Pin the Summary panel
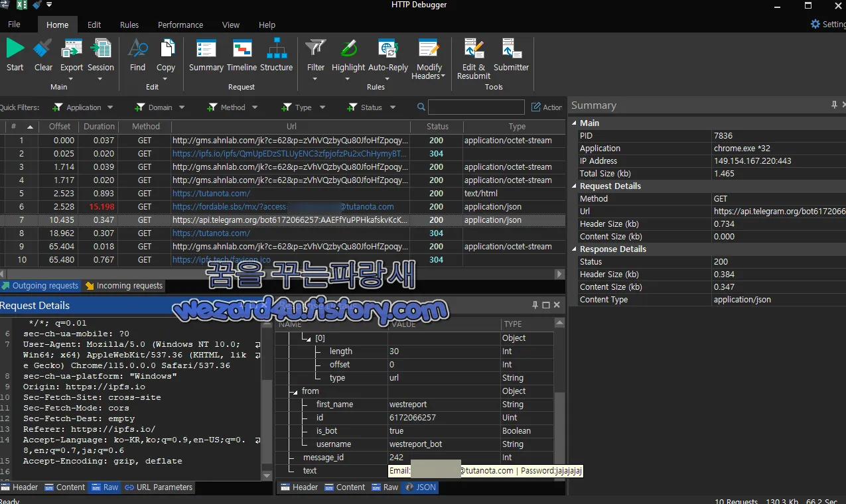The height and width of the screenshot is (504, 846). (834, 105)
